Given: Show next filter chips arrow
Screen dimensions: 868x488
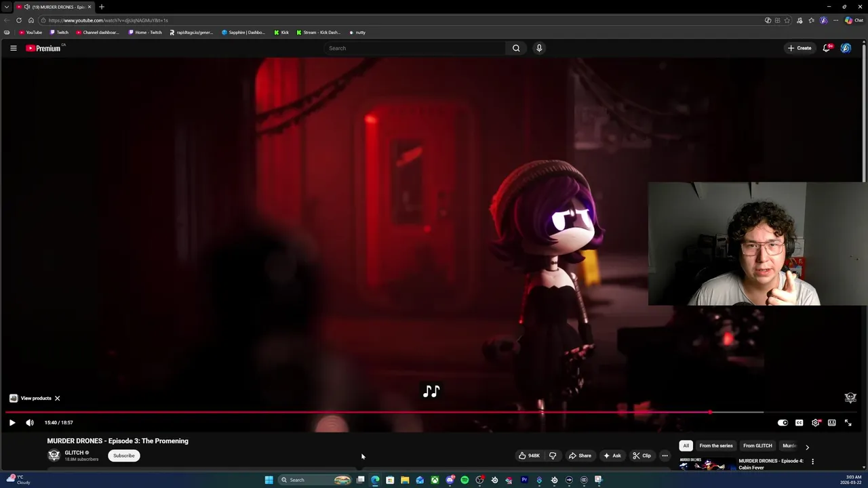Looking at the screenshot, I should click(807, 447).
